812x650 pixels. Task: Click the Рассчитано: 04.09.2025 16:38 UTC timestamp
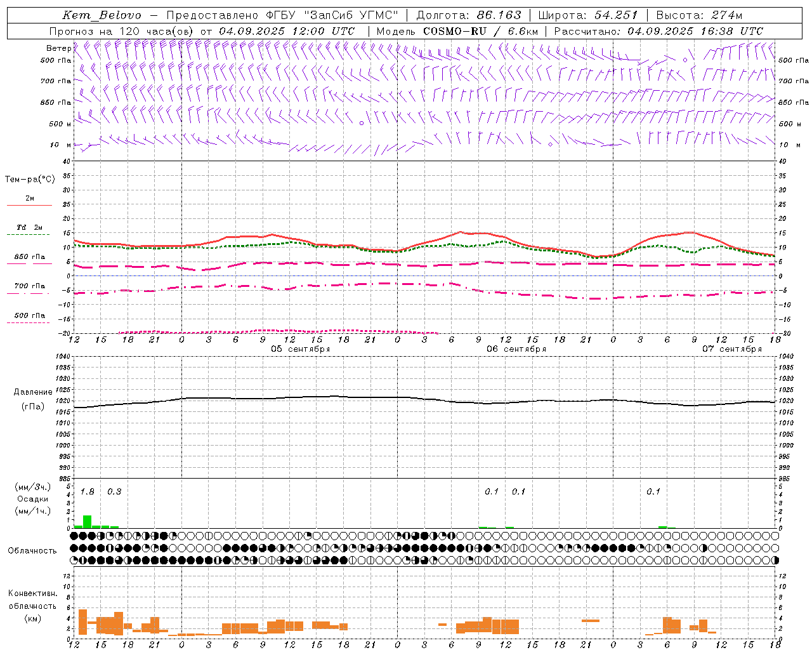[x=658, y=31]
